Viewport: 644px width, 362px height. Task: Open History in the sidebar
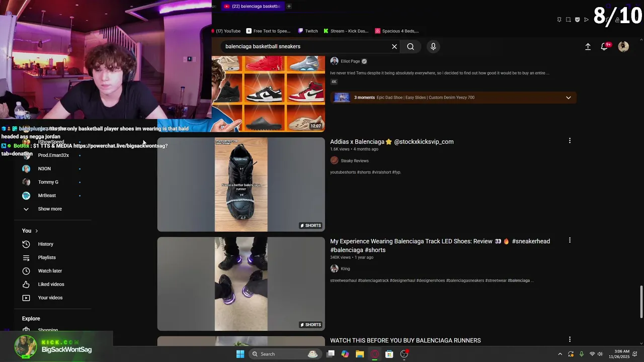(x=45, y=244)
